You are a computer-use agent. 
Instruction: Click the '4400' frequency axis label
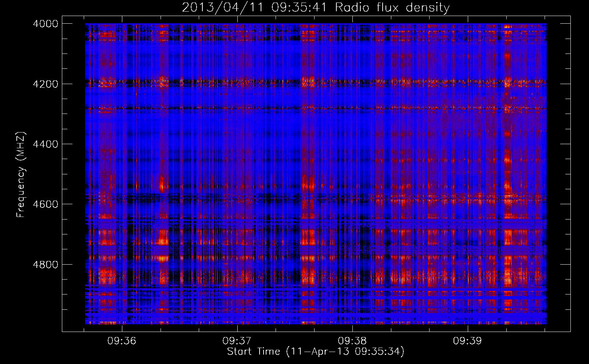point(46,144)
